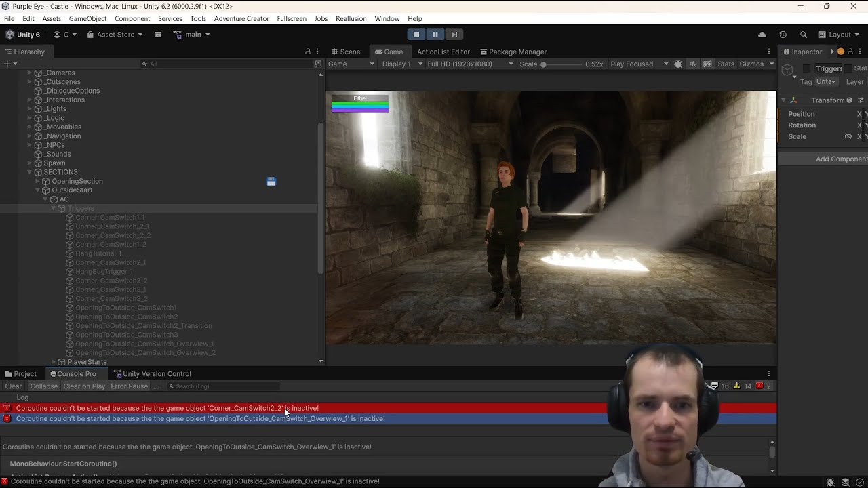The height and width of the screenshot is (488, 868).
Task: Collapse the Transform component foldout
Action: [x=783, y=100]
